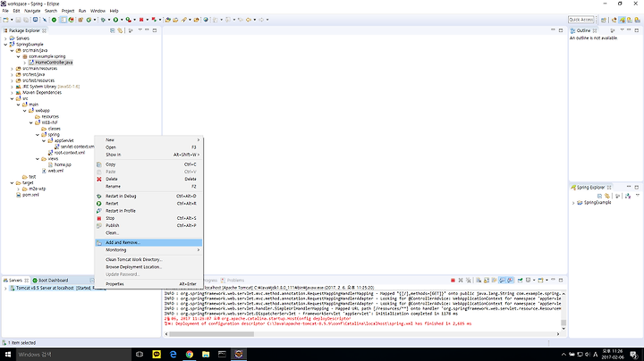Viewport: 644px width, 361px height.
Task: Click the red Stop square toolbar icon
Action: click(141, 20)
